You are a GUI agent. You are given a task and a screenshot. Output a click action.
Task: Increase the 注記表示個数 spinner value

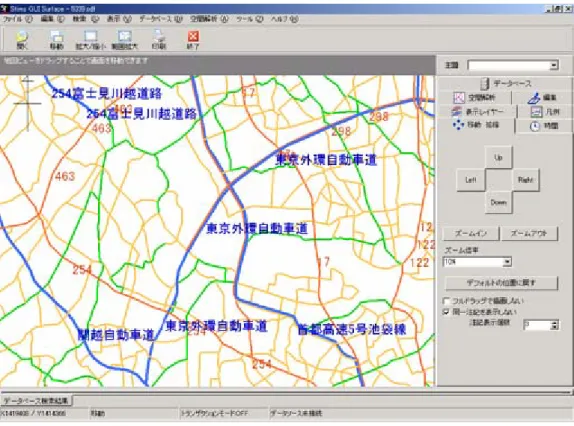[555, 322]
